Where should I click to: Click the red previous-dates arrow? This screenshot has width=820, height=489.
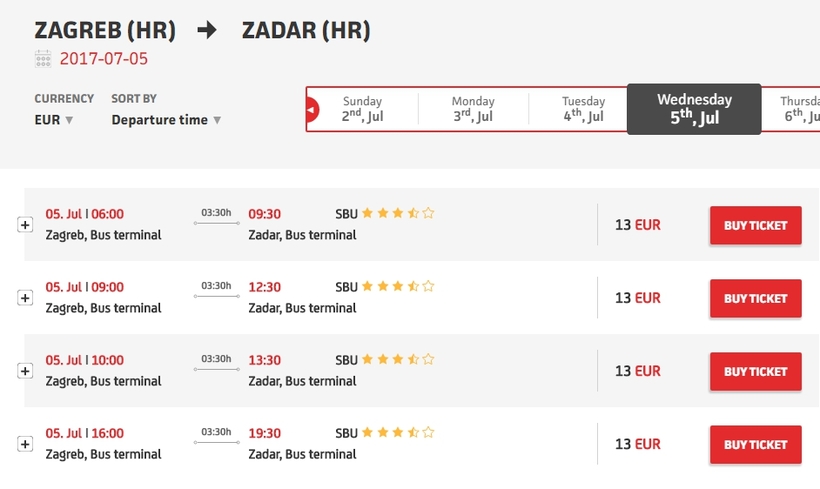coord(312,110)
